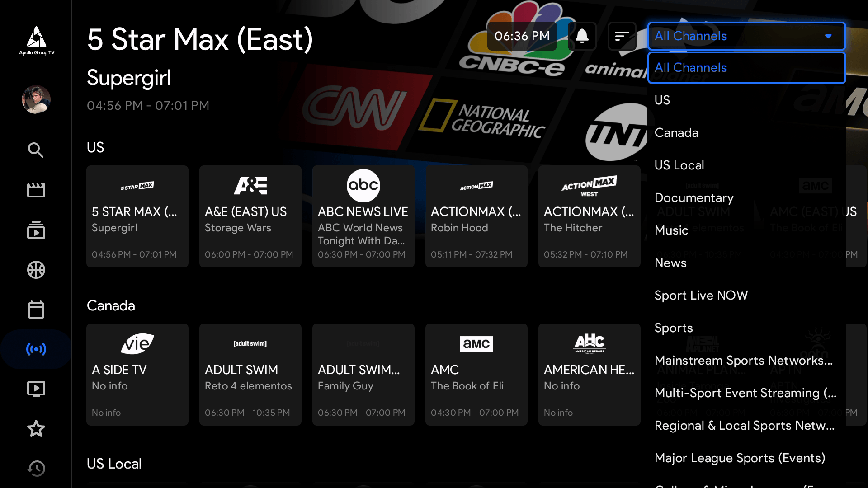Click the 06:36 PM clock display
Screen dimensions: 868x488
(522, 36)
